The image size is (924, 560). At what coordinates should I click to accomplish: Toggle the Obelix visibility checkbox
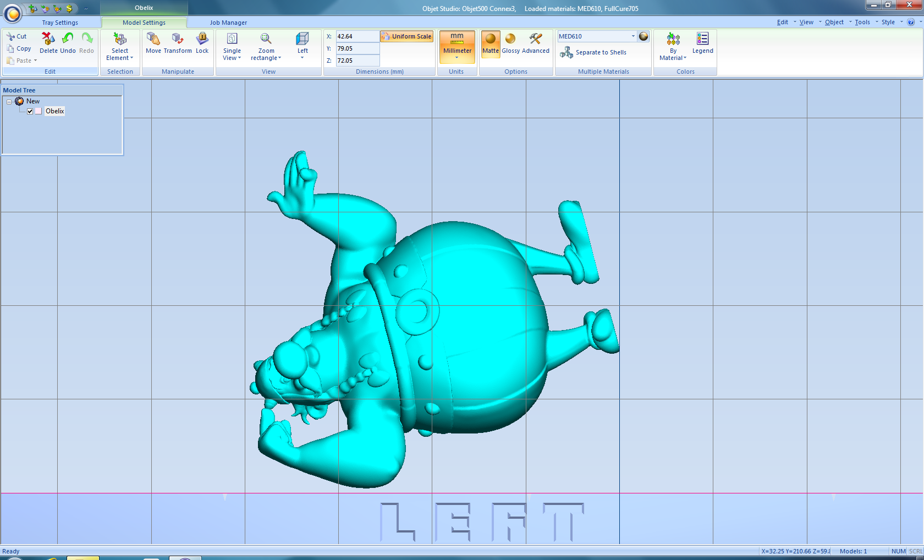[30, 111]
